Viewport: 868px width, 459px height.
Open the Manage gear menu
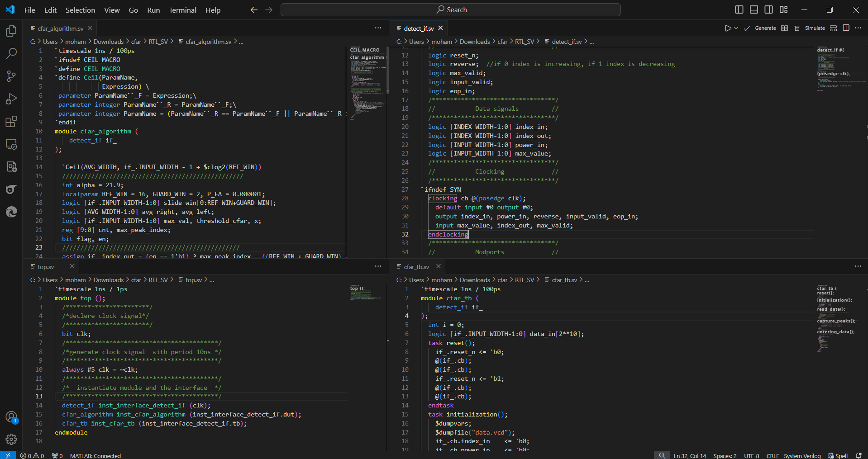(x=11, y=439)
